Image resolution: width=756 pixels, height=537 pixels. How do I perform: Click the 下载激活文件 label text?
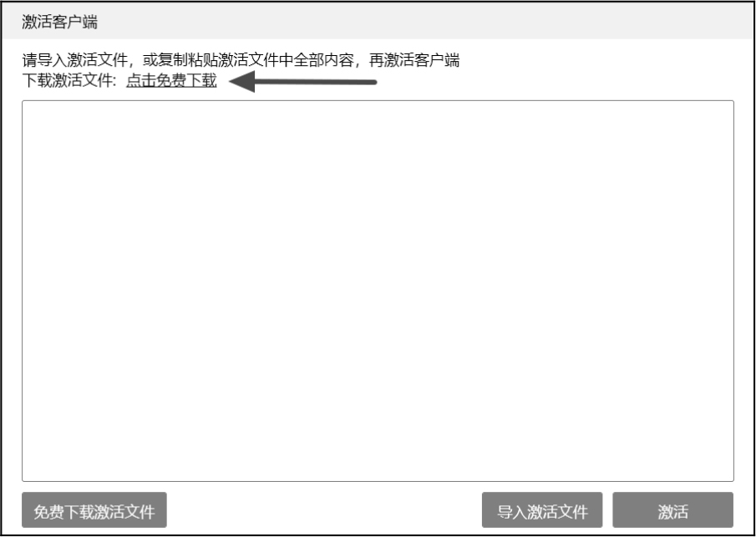pos(68,81)
